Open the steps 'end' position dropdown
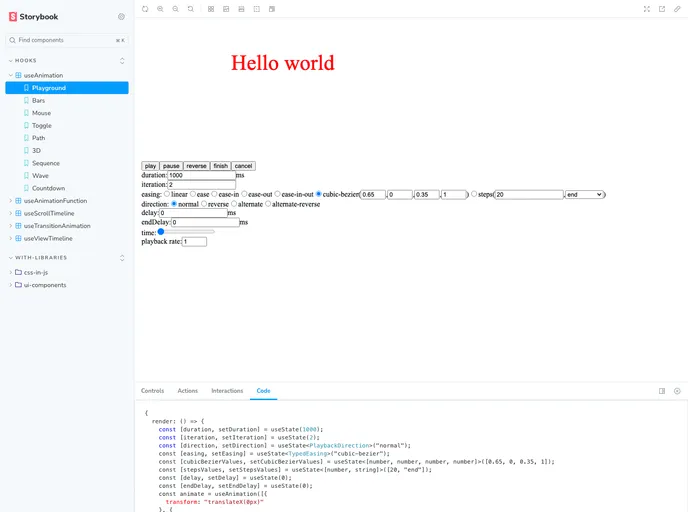This screenshot has height=512, width=688. (x=584, y=194)
